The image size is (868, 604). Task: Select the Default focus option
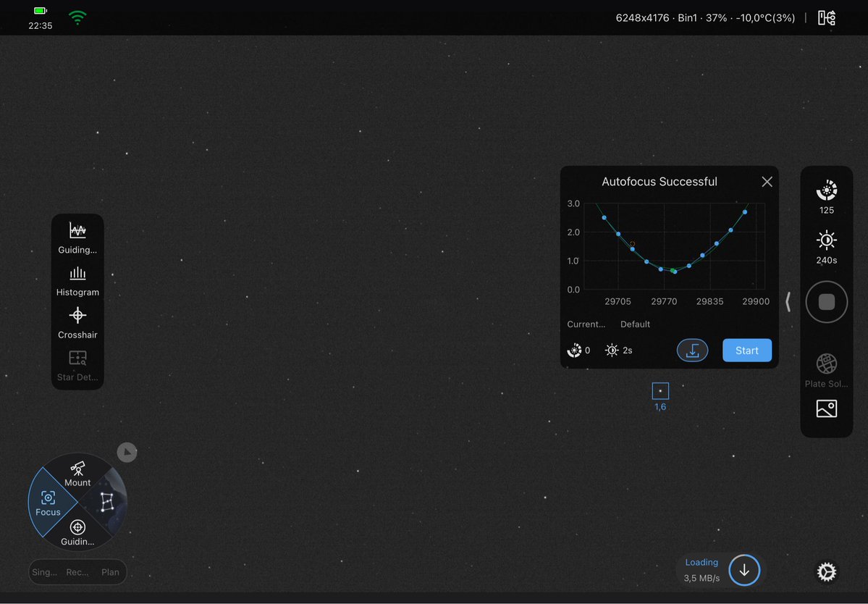coord(635,324)
